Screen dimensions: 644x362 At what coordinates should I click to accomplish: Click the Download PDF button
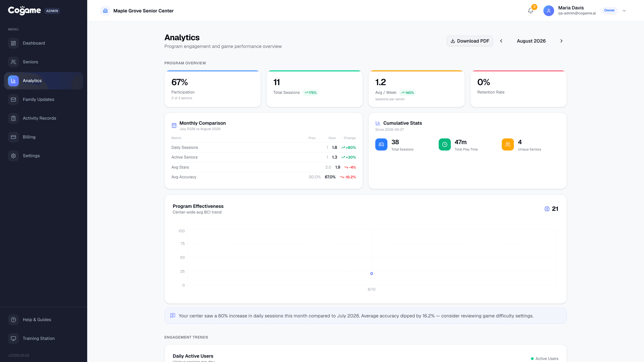[x=470, y=41]
